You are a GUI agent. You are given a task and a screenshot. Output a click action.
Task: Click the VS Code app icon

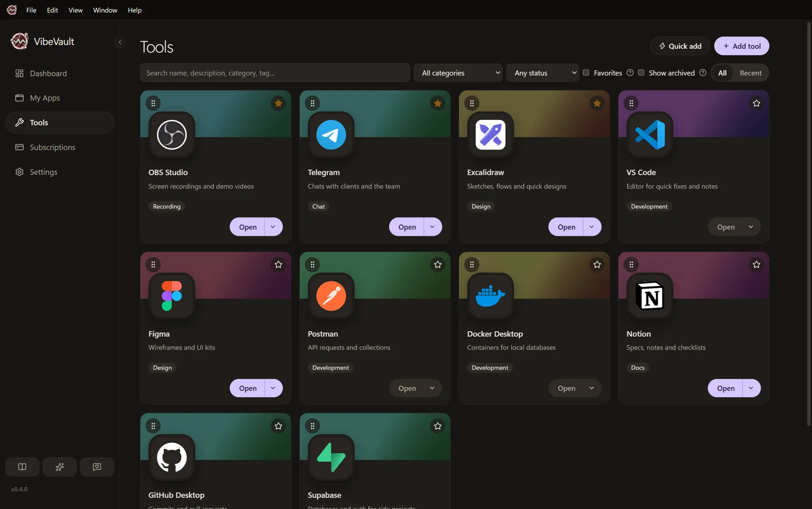(650, 135)
